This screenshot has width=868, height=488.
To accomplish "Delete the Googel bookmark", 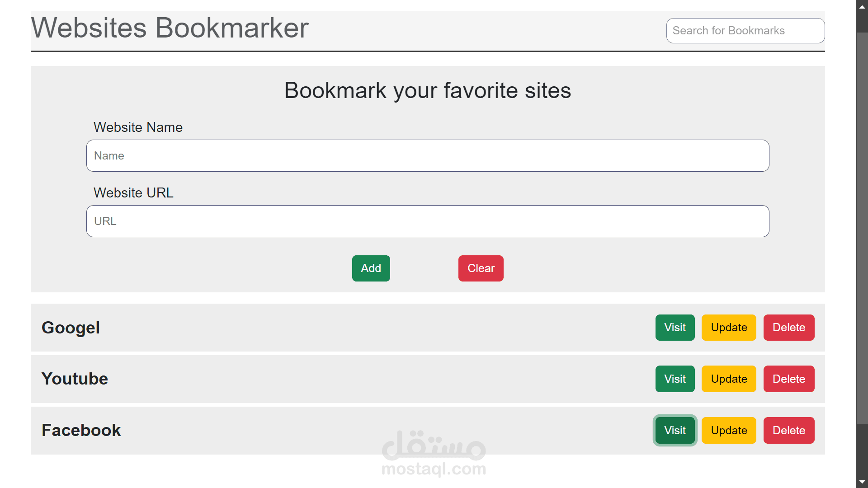I will click(788, 328).
